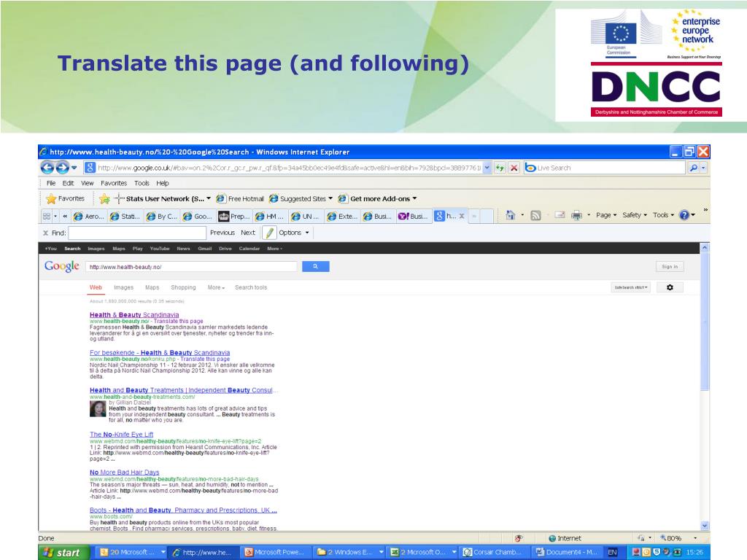Click the Find text input field
Viewport: 747px width, 560px height.
(x=137, y=233)
